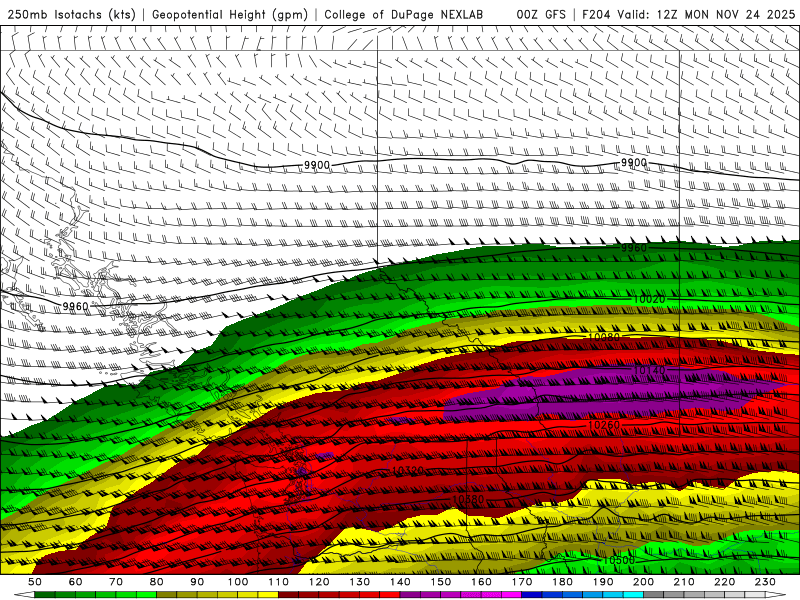Click the 10260 height contour label
800x600 pixels.
click(x=604, y=425)
